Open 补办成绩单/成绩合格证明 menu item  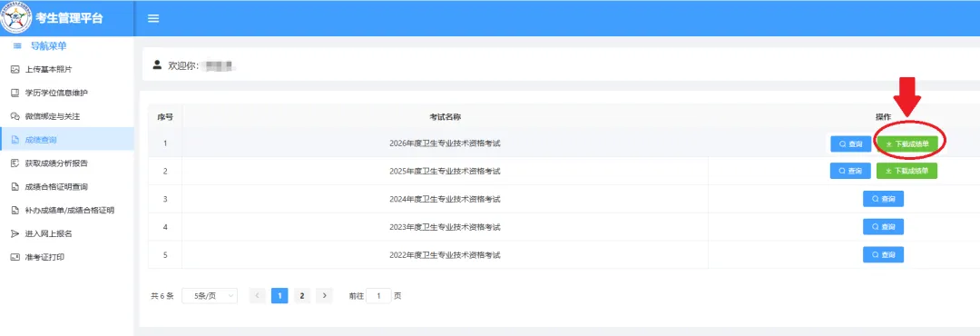point(67,211)
